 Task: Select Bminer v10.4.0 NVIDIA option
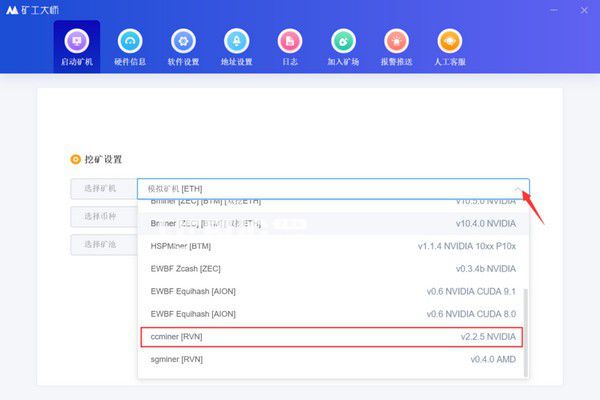pyautogui.click(x=333, y=224)
